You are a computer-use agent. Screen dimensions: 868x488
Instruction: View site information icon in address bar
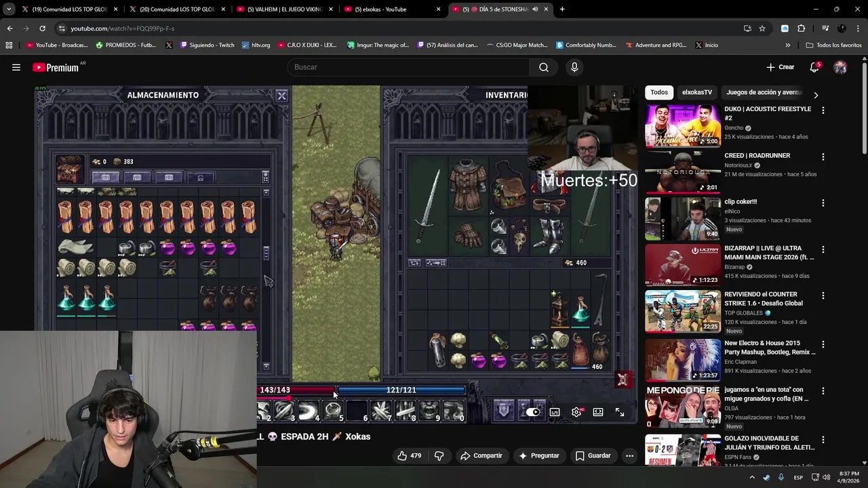coord(62,28)
